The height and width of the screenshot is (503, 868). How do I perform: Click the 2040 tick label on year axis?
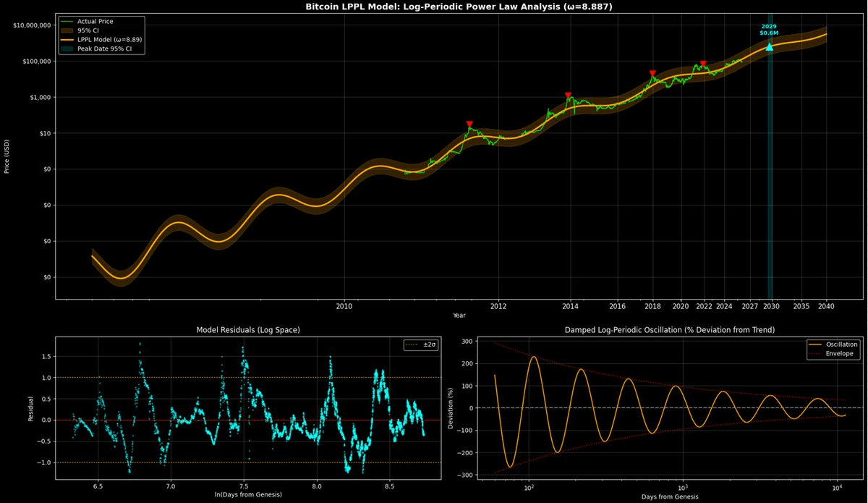(826, 306)
